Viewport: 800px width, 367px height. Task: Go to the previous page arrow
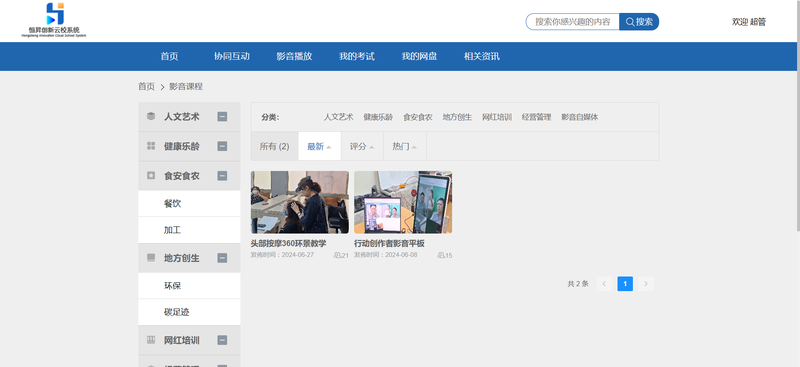[604, 284]
